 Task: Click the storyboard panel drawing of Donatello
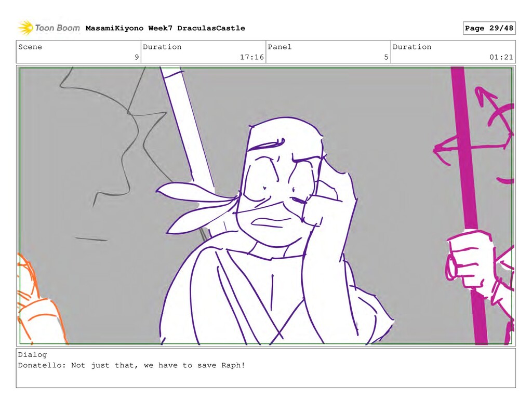[x=265, y=206]
